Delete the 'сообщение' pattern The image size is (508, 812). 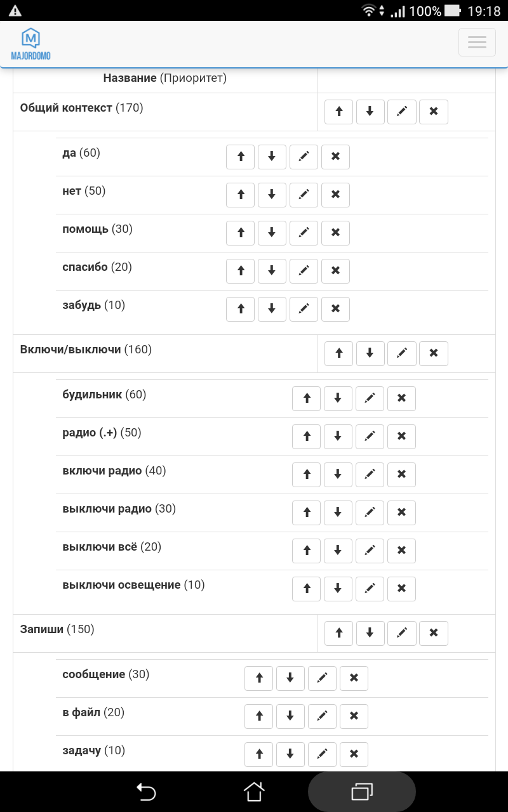354,678
